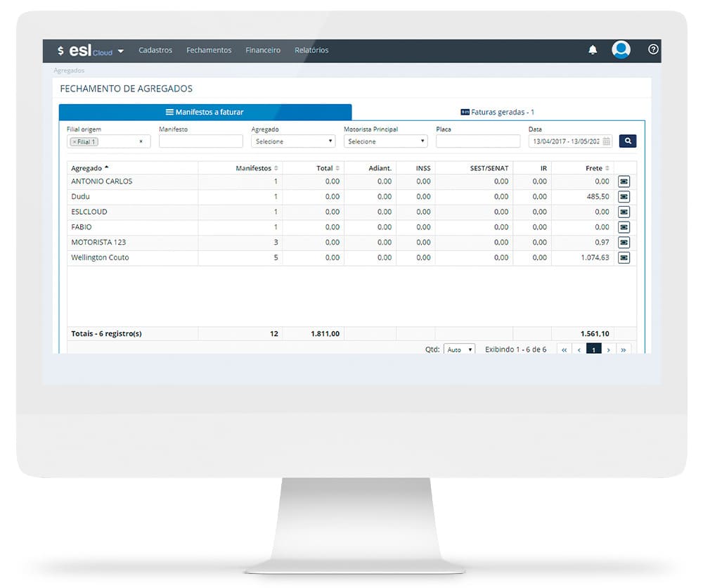Viewport: 703px width, 588px height.
Task: Expand the Agregado Selecione dropdown
Action: [x=293, y=141]
